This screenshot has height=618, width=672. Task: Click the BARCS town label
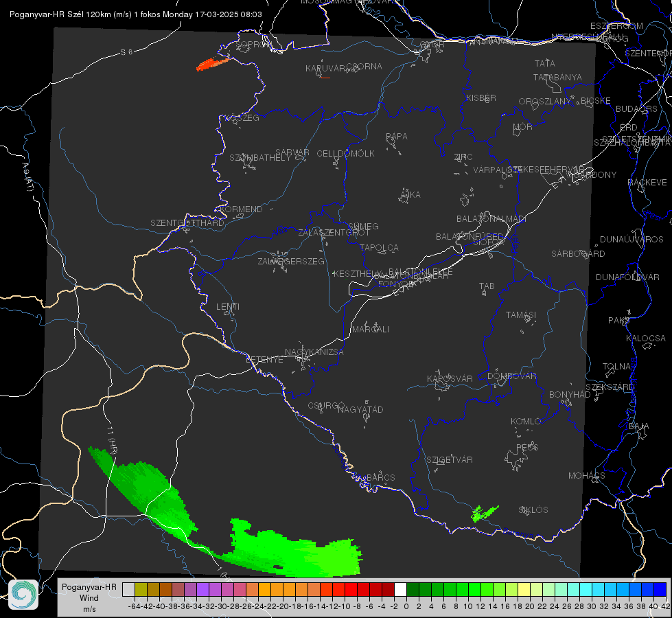click(381, 477)
